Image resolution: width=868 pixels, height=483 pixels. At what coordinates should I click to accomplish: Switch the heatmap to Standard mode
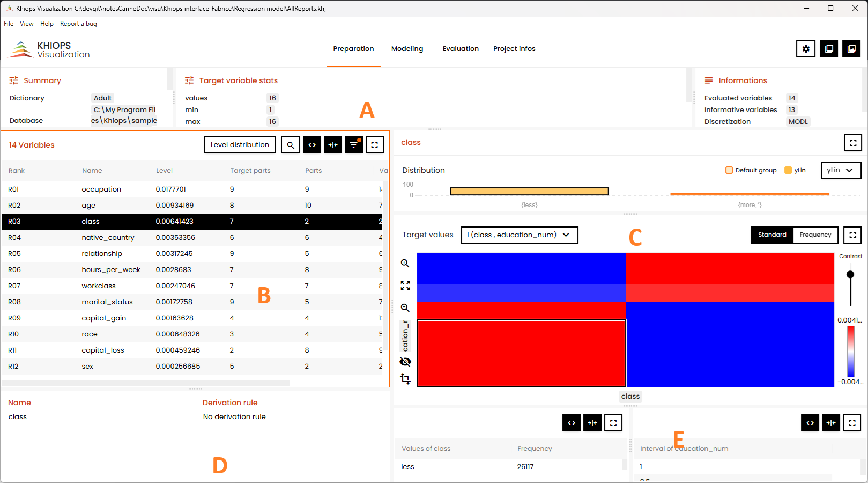tap(772, 235)
